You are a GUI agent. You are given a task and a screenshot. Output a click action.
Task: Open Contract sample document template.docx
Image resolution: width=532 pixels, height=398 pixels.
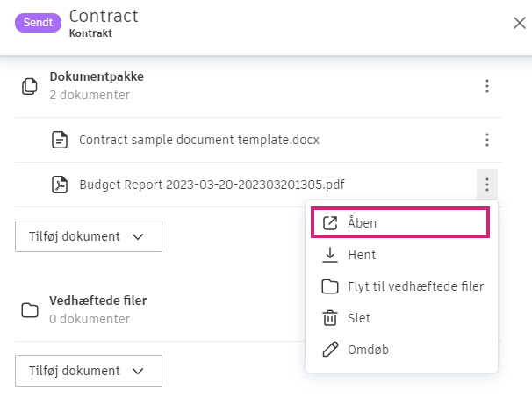(x=198, y=140)
